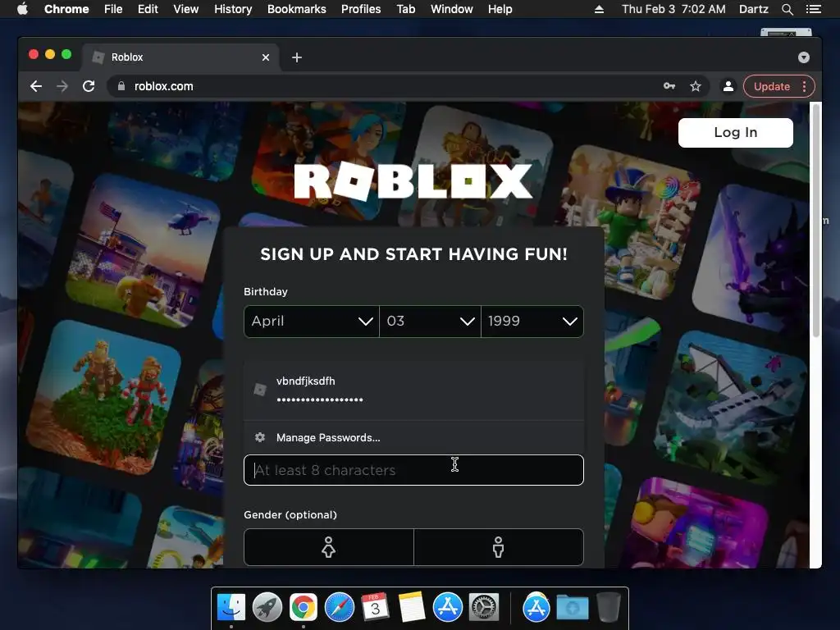This screenshot has width=840, height=630.
Task: Open the saved passwords key icon
Action: pos(669,86)
